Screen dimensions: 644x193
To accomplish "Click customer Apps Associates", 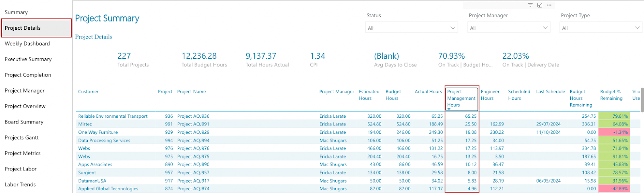I will coord(95,164).
